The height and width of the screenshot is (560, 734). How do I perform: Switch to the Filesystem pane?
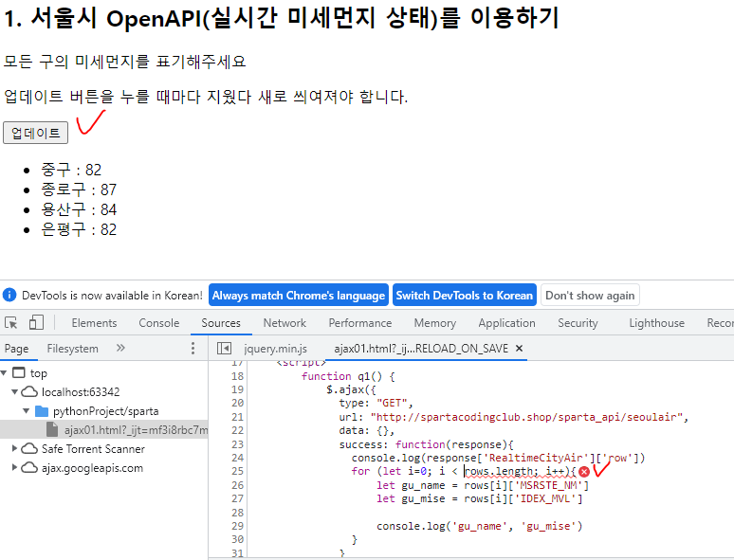click(x=73, y=349)
